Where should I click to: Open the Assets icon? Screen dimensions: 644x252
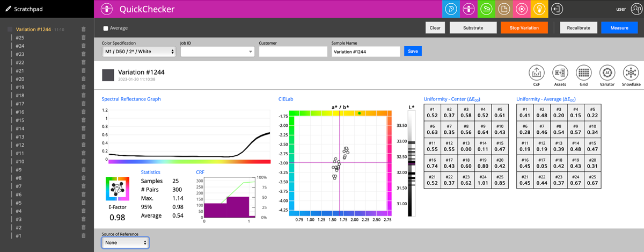(x=560, y=73)
